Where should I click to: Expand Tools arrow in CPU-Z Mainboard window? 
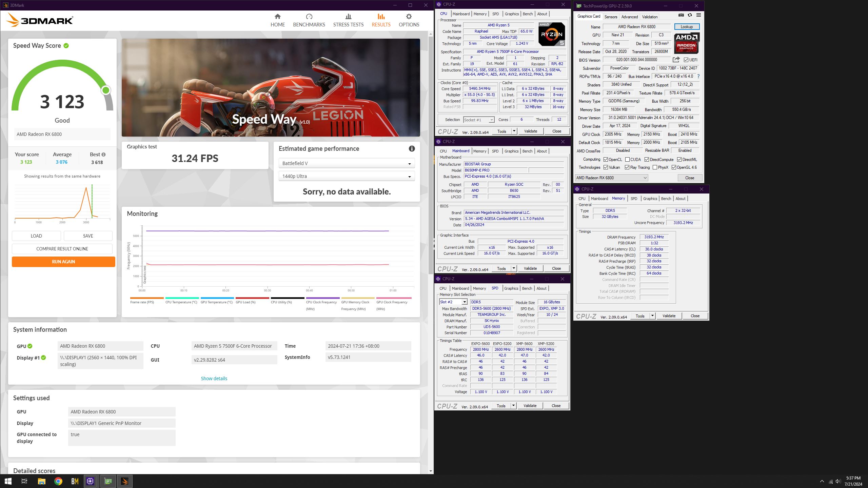click(514, 268)
